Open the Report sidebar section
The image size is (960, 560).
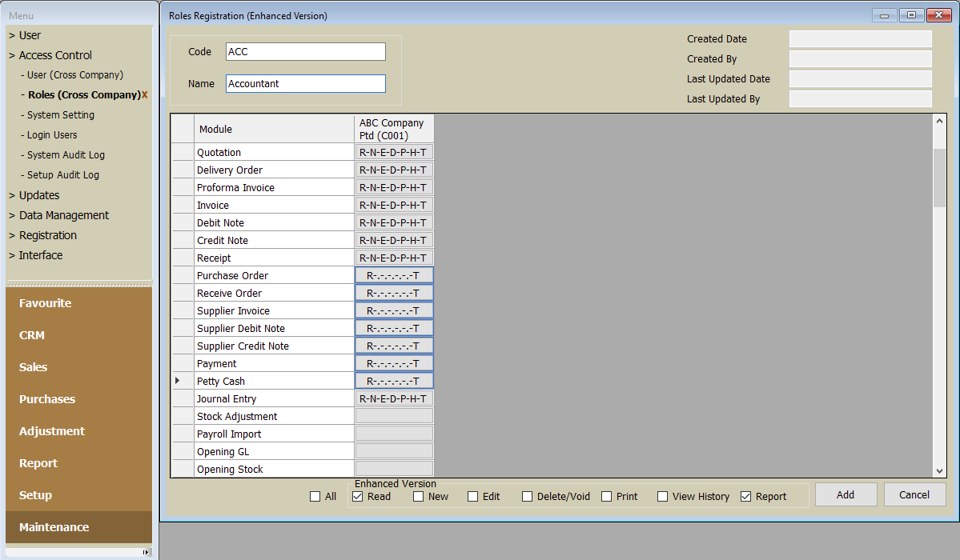point(38,463)
